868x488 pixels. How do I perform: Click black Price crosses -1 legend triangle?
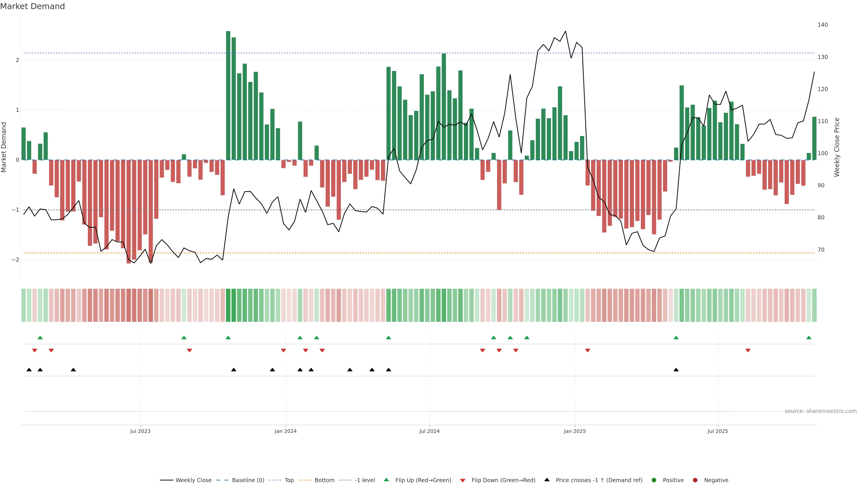pyautogui.click(x=547, y=480)
